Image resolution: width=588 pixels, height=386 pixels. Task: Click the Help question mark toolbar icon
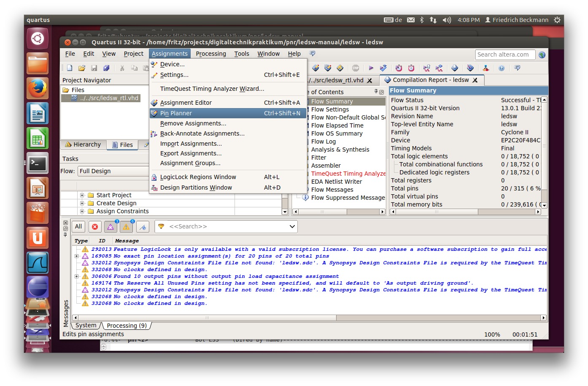(501, 68)
